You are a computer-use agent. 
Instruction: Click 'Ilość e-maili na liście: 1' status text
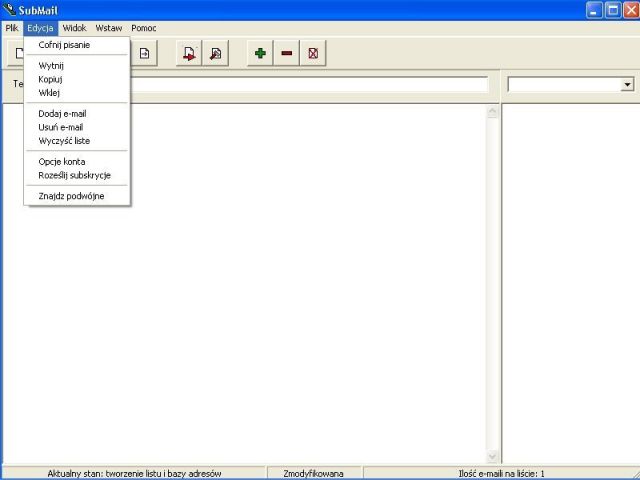coord(502,473)
